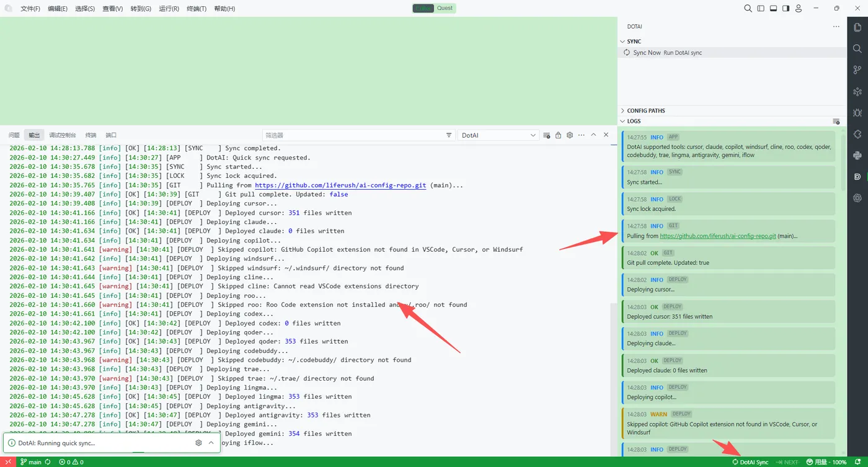Open the 转到(G) menu
The height and width of the screenshot is (467, 868).
(x=141, y=9)
